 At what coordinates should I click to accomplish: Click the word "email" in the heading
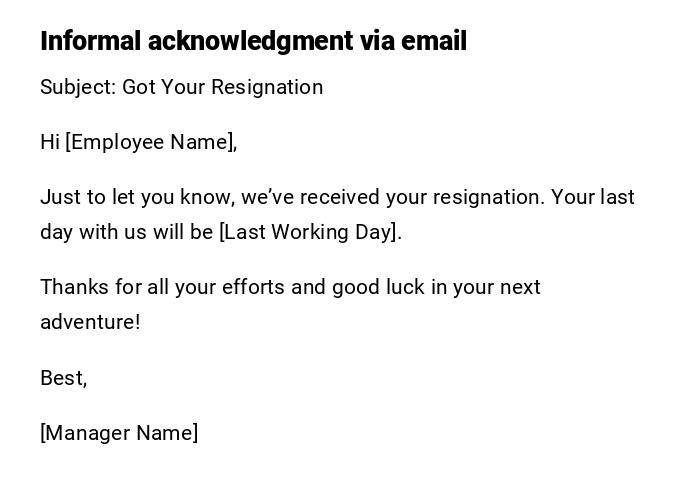point(434,41)
